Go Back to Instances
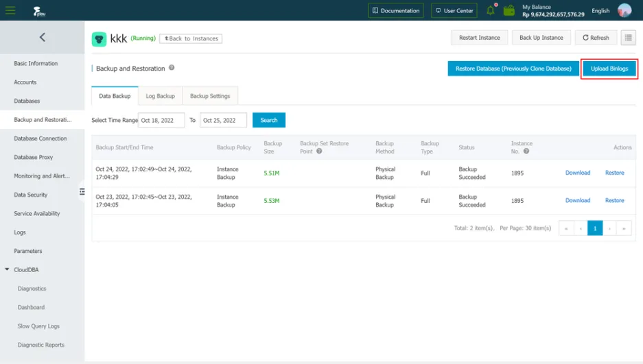643x364 pixels. [191, 38]
